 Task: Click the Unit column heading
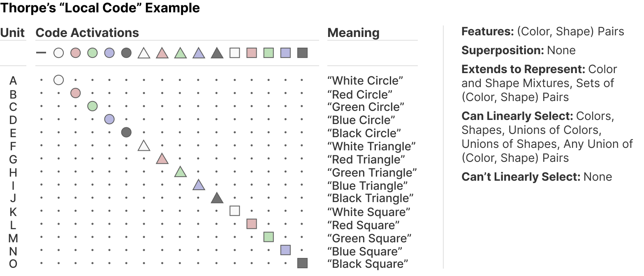(x=12, y=33)
